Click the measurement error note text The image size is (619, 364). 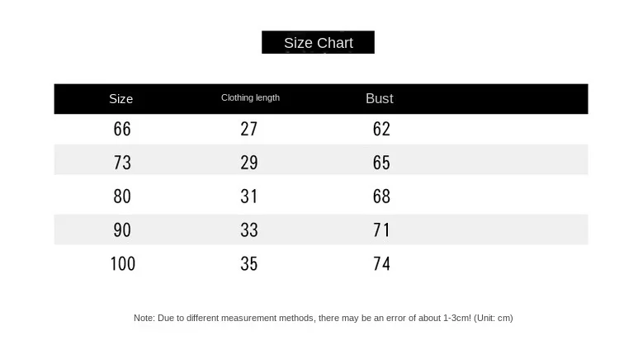click(x=323, y=319)
